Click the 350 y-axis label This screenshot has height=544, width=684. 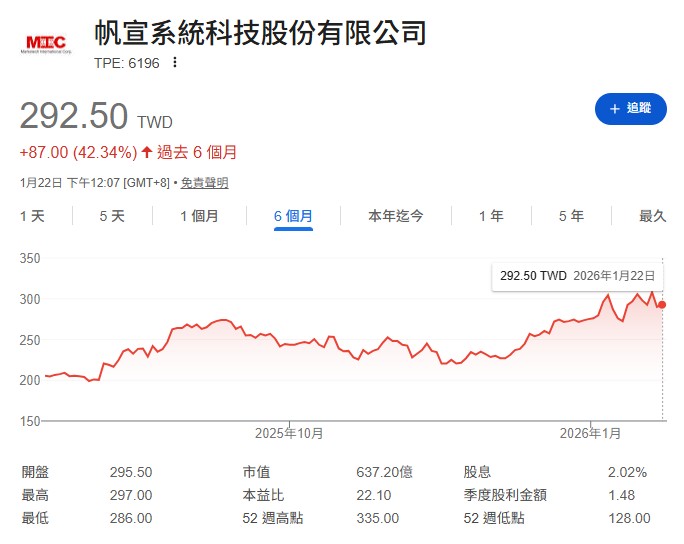(x=30, y=258)
